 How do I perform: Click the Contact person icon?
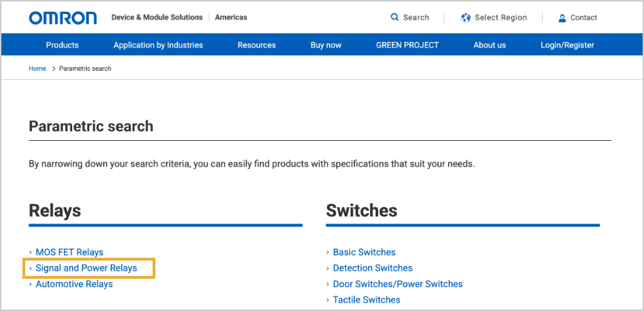click(562, 18)
